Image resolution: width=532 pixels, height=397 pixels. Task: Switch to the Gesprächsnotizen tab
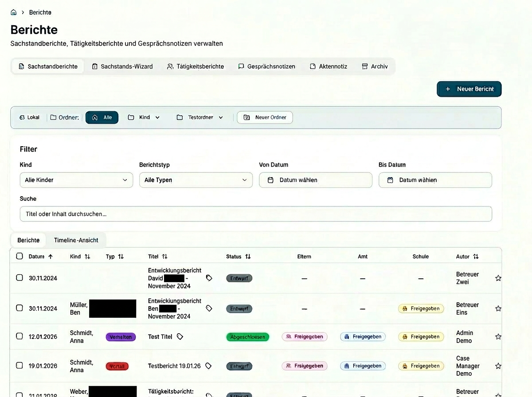point(266,66)
